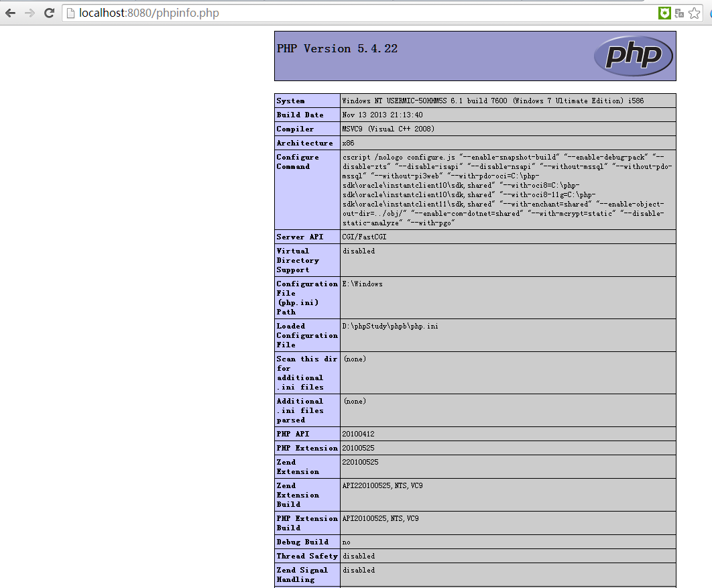The width and height of the screenshot is (712, 588).
Task: Click the green shield icon
Action: tap(664, 13)
